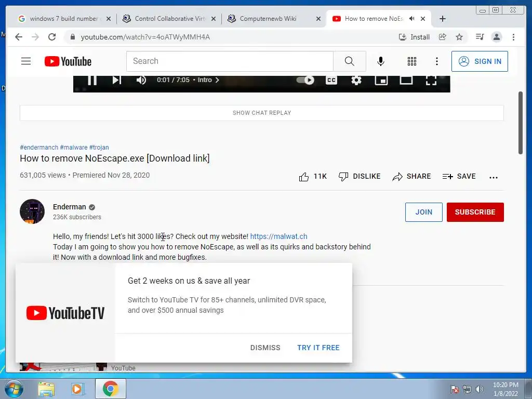Open a new browser tab
The width and height of the screenshot is (532, 399).
coord(443,19)
